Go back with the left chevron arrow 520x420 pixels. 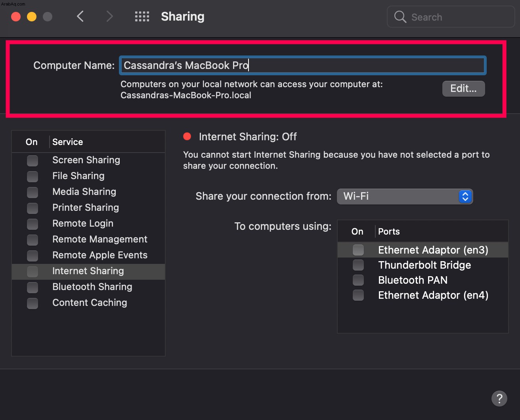click(80, 17)
